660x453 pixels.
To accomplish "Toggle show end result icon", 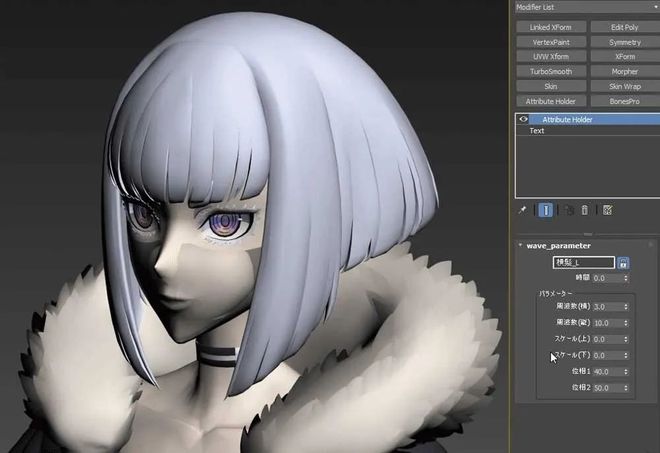I will [546, 210].
